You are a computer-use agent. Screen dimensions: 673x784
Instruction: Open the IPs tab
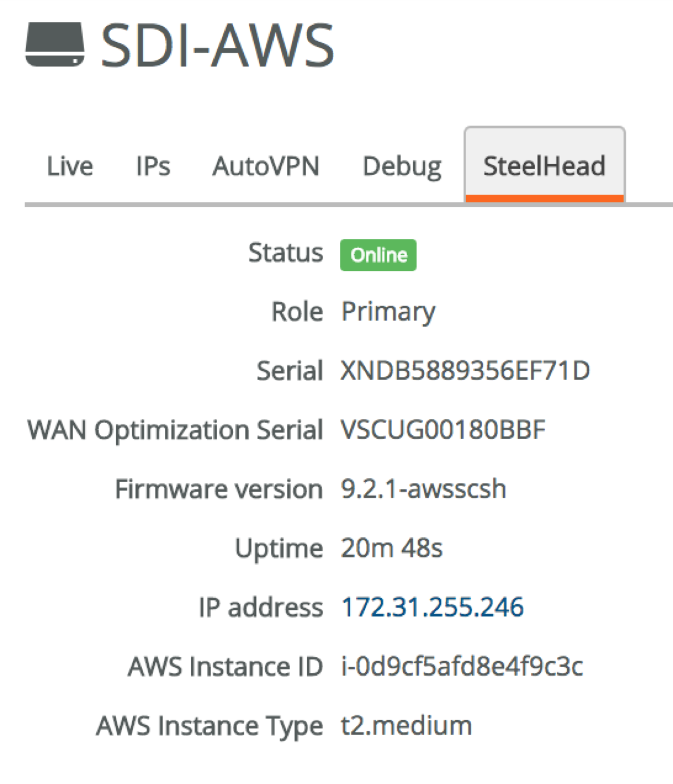click(153, 166)
